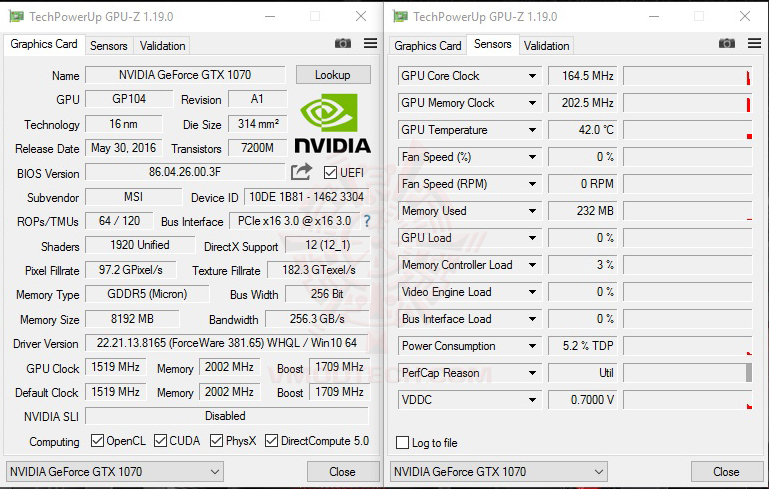Viewport: 769px width, 489px height.
Task: Click the Lookup button
Action: 333,75
